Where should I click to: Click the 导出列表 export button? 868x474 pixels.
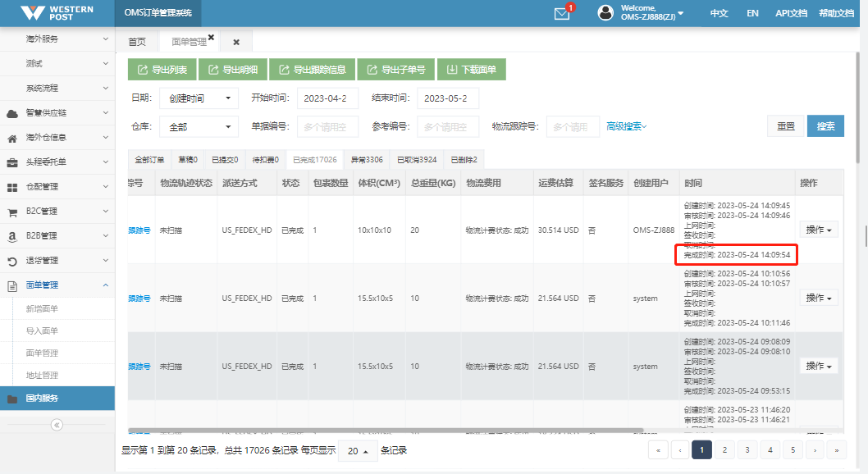click(162, 69)
